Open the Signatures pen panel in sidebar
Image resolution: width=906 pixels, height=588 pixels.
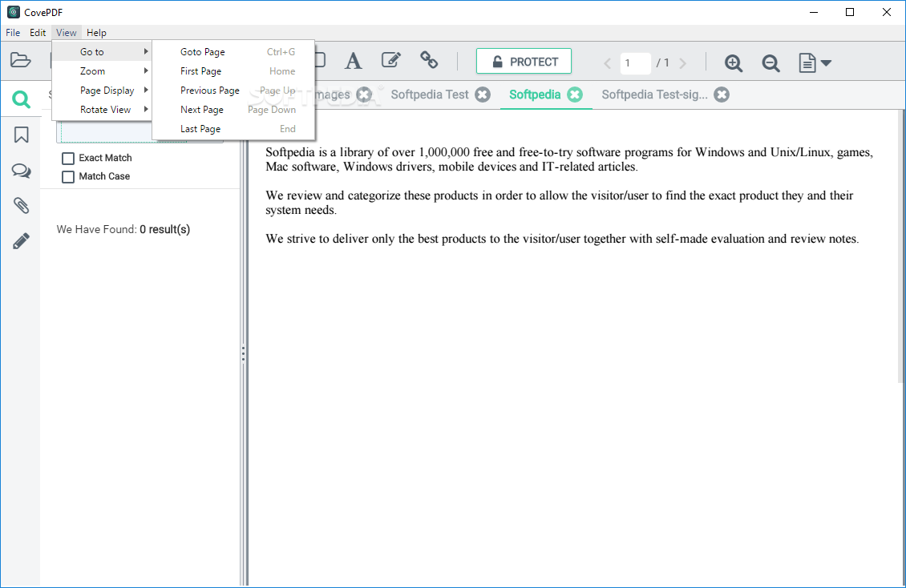(22, 241)
